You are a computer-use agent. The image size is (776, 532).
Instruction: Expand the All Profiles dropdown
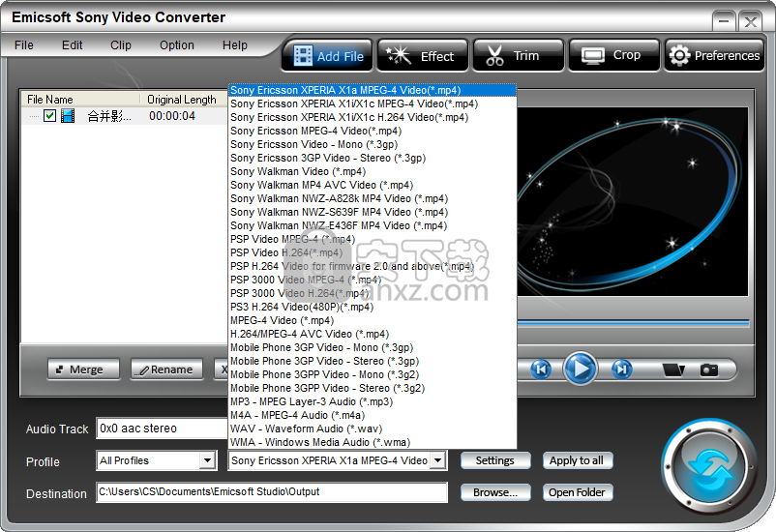(208, 460)
